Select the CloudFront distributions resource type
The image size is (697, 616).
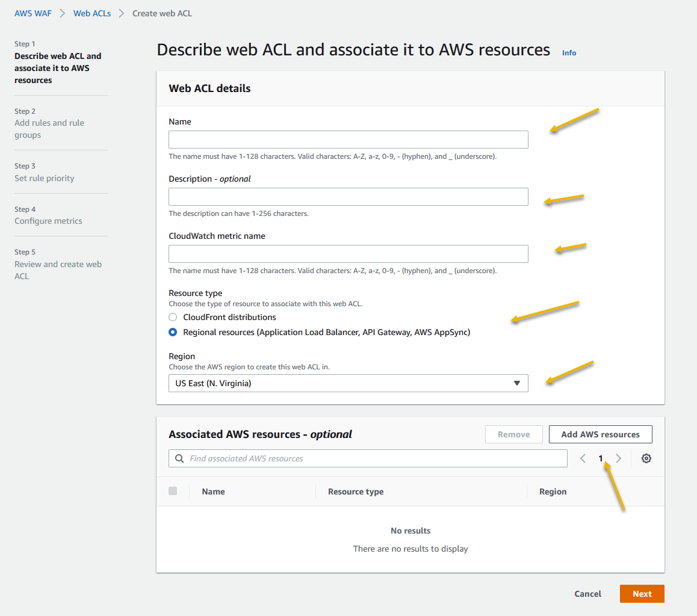(173, 316)
